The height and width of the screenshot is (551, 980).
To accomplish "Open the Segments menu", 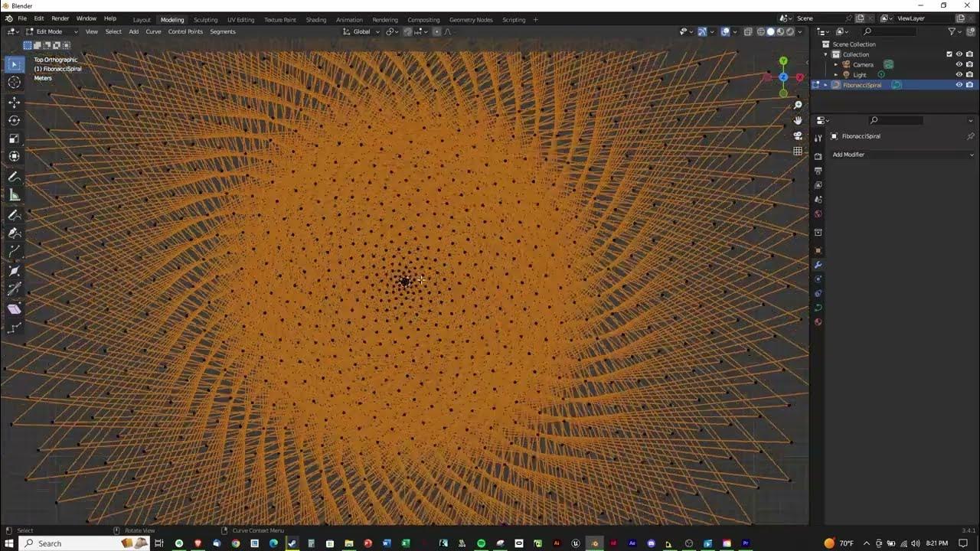I will [223, 31].
